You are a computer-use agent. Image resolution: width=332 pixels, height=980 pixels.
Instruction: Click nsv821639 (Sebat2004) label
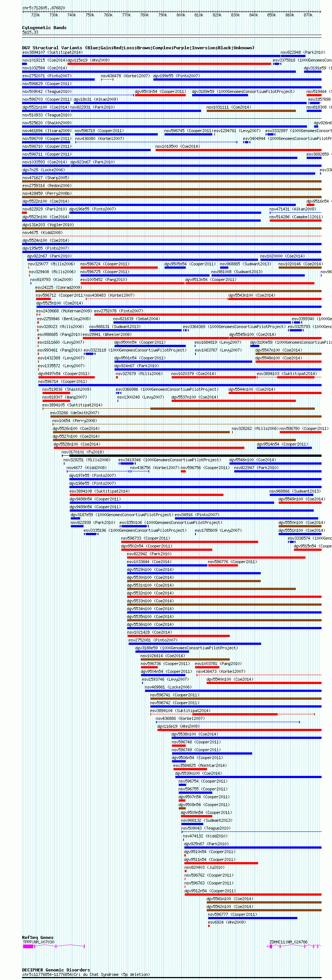(137, 319)
